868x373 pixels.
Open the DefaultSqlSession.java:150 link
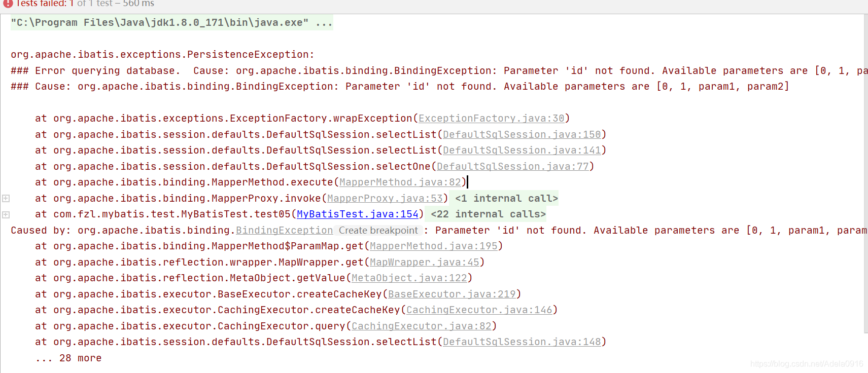522,134
